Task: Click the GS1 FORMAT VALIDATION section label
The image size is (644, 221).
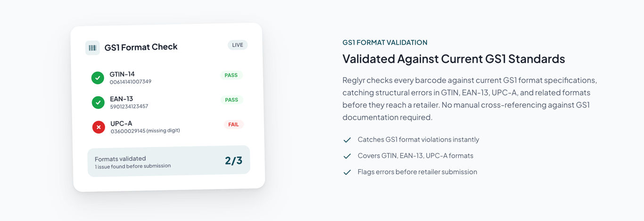Action: (385, 42)
